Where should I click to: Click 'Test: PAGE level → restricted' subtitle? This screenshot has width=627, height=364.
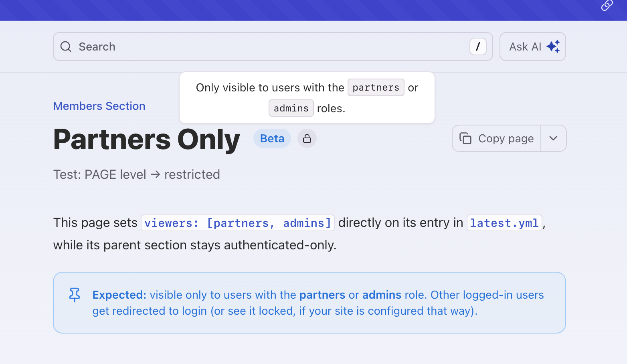137,174
